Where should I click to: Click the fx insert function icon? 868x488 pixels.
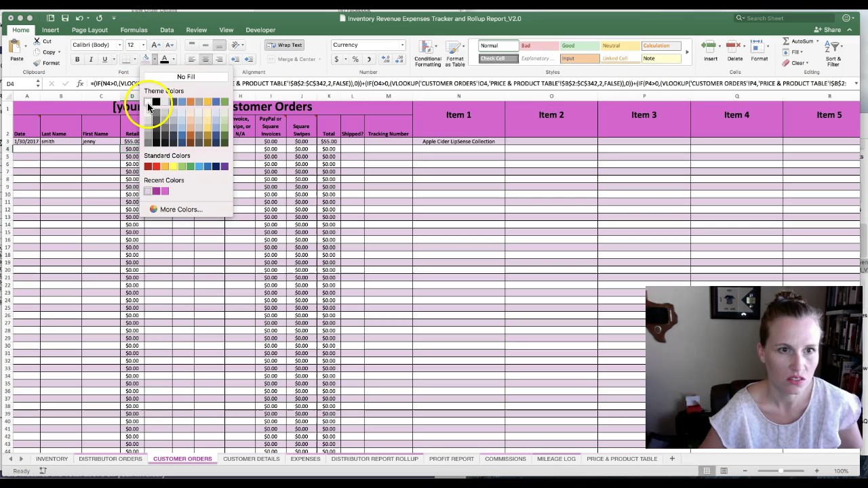pos(80,83)
